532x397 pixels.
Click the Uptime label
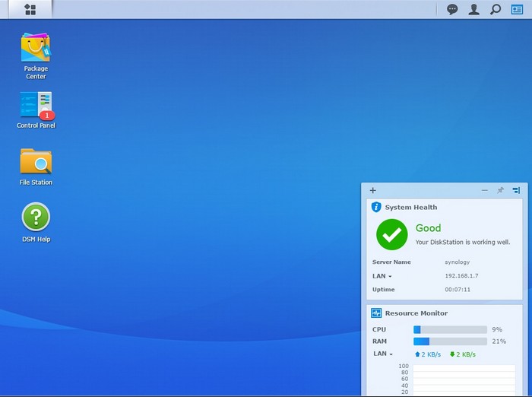click(x=383, y=290)
